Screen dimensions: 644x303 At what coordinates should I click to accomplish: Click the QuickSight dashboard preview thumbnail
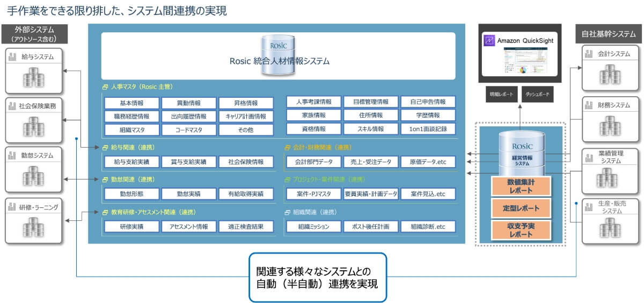(526, 61)
